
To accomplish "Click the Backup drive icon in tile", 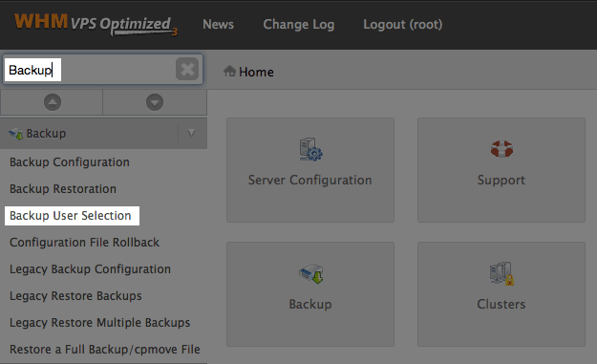I will tap(311, 274).
